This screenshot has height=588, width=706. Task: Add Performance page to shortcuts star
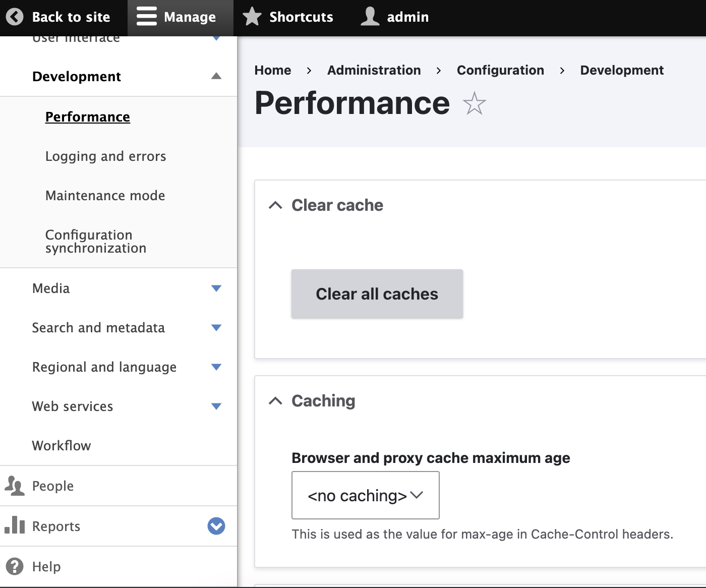point(474,104)
